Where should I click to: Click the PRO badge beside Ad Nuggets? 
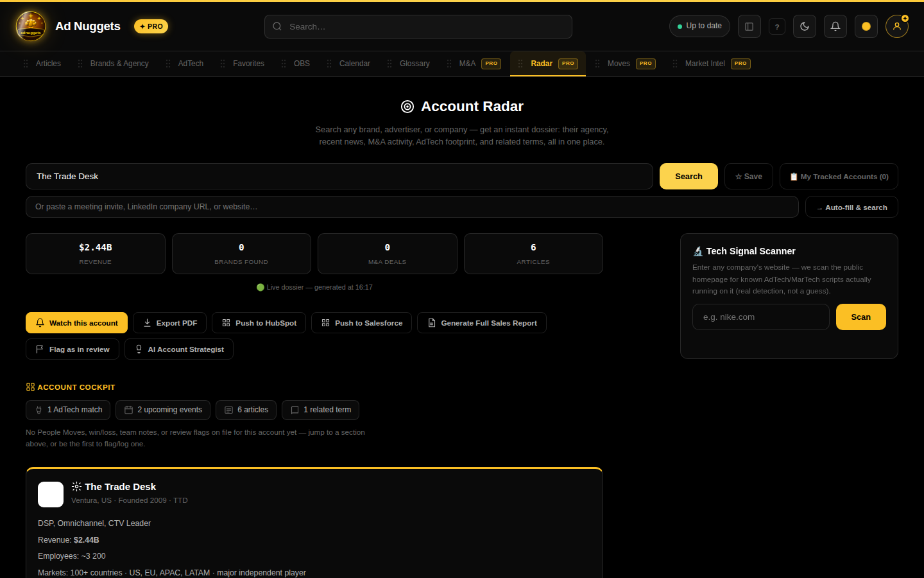151,26
